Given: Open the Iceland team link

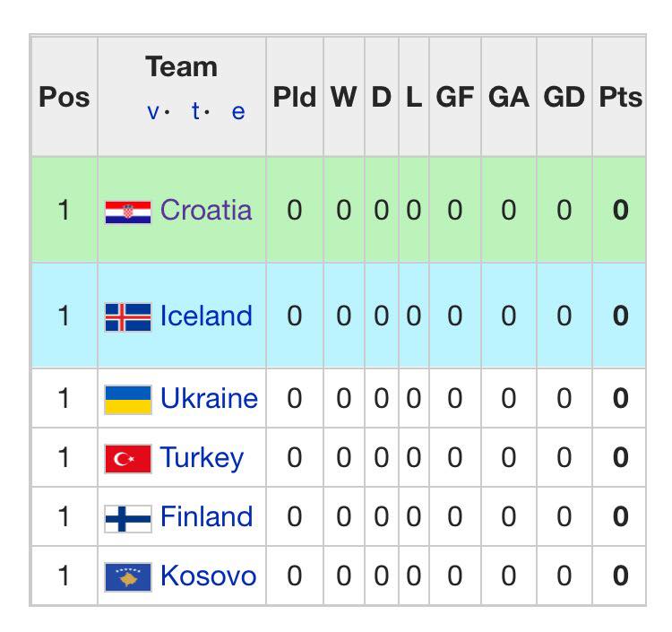Looking at the screenshot, I should point(206,316).
